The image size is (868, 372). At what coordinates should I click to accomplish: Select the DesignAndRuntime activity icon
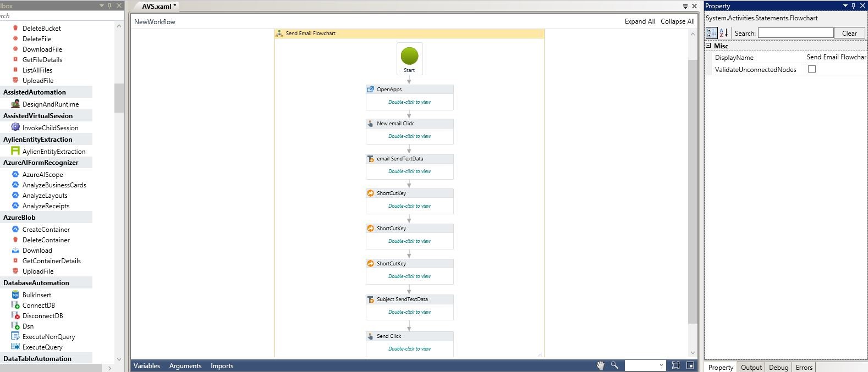pos(15,104)
